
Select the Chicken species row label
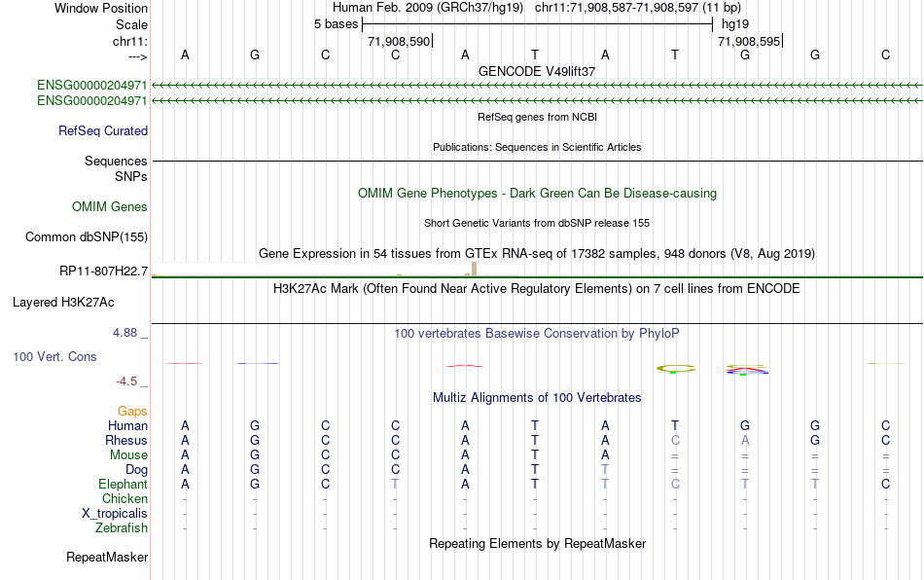pos(124,498)
